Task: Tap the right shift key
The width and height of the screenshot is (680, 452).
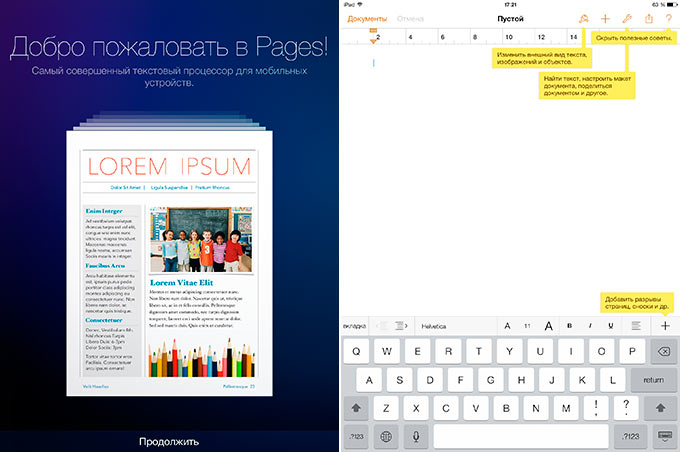Action: point(660,408)
